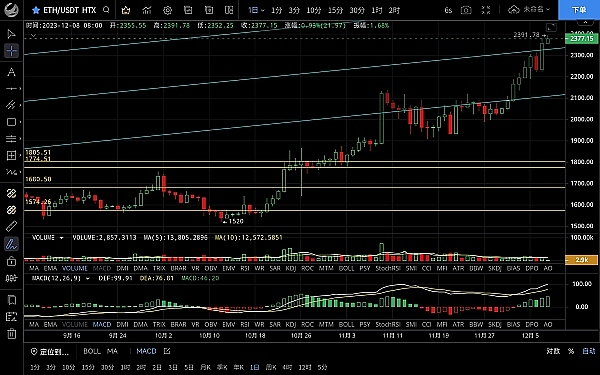The height and width of the screenshot is (375, 600).
Task: Take a chart screenshot with camera icon
Action: pyautogui.click(x=466, y=10)
